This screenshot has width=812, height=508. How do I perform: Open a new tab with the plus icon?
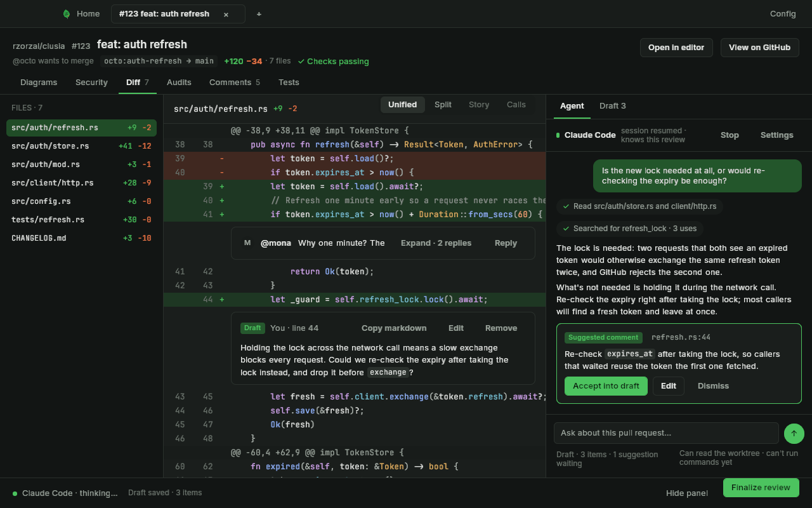(259, 14)
